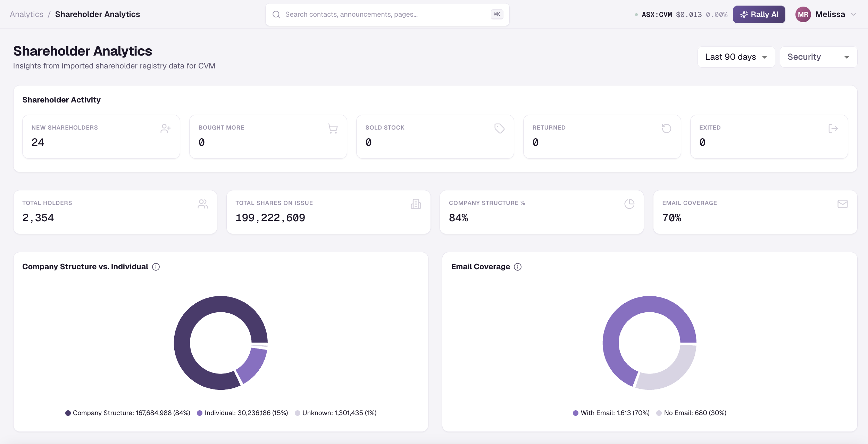
Task: Click the Email Coverage envelope icon
Action: [843, 204]
